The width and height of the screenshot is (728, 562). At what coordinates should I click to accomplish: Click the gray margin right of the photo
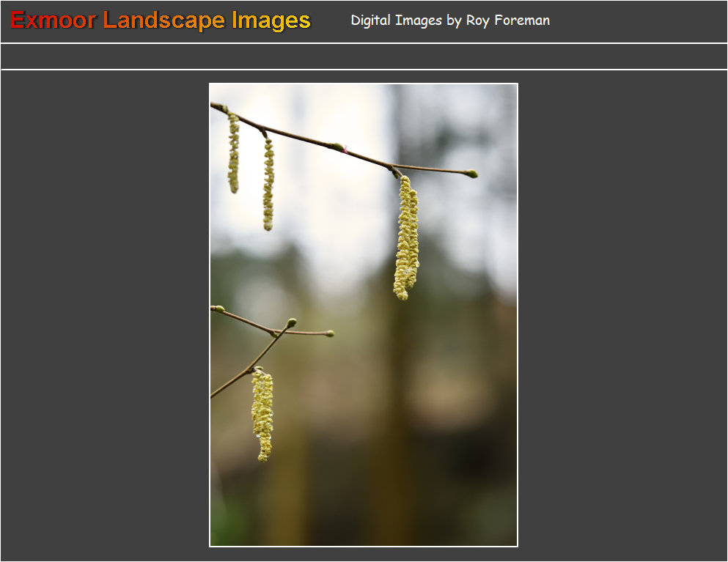point(623,315)
